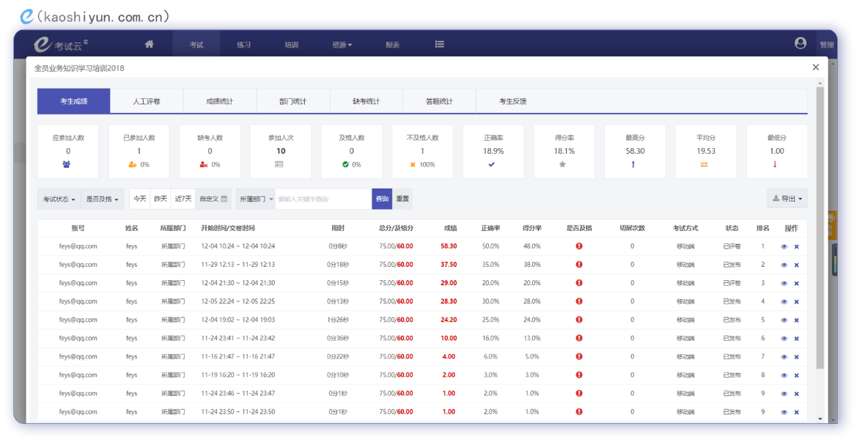
Task: Click the blue 查询 search button
Action: click(382, 199)
